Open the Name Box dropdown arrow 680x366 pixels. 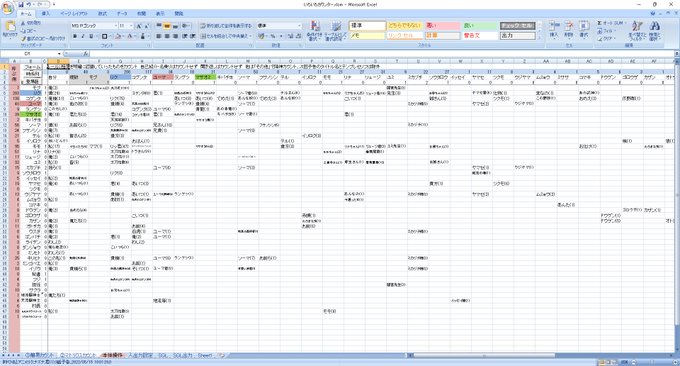[x=59, y=53]
